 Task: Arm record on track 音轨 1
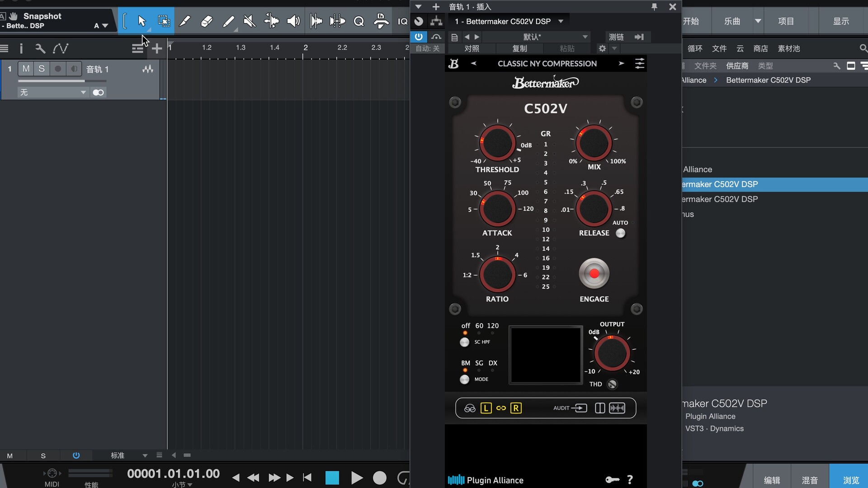58,69
